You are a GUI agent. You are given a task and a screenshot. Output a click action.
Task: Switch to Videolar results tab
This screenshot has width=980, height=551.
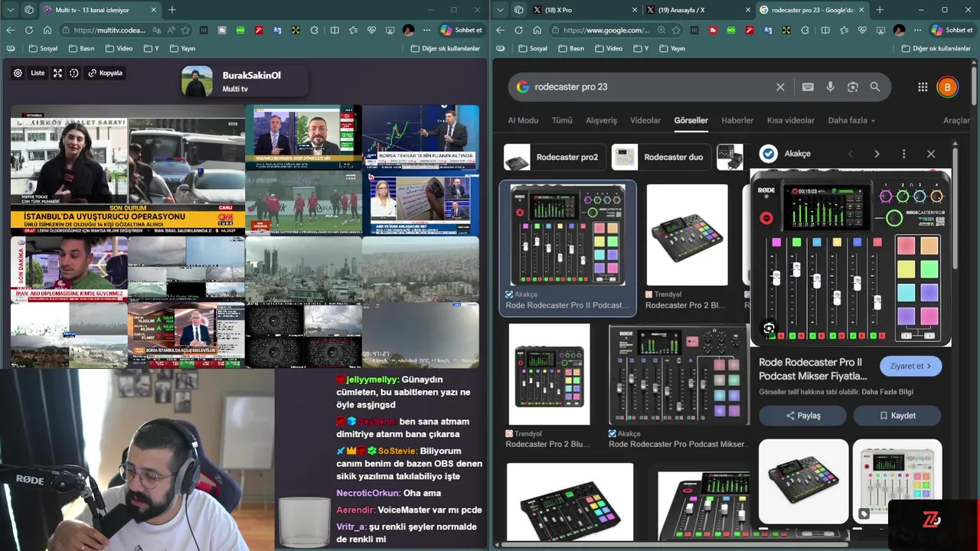(645, 120)
